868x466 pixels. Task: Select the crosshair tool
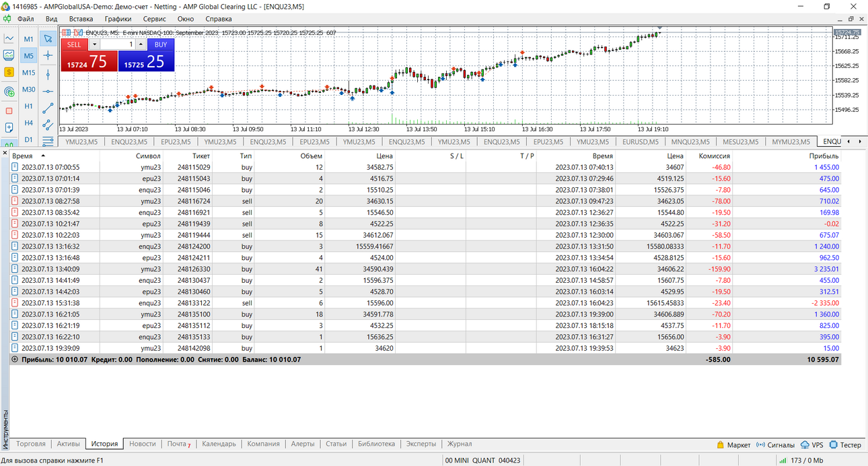point(48,56)
